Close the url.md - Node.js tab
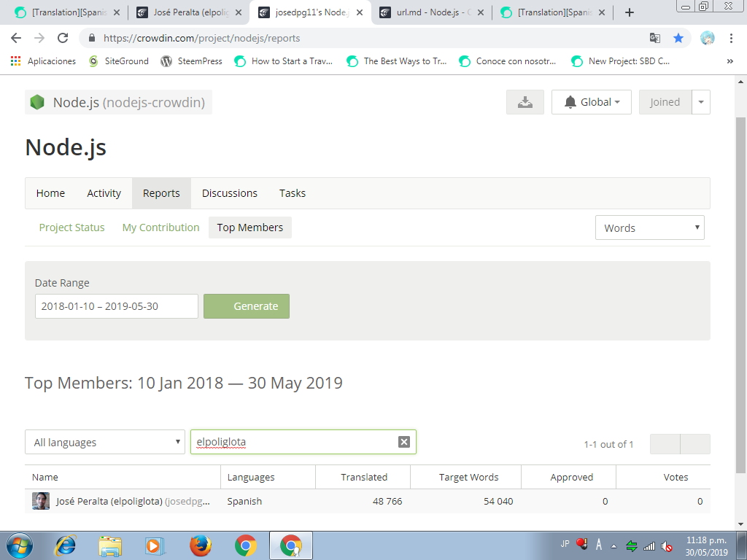The height and width of the screenshot is (560, 747). [481, 12]
